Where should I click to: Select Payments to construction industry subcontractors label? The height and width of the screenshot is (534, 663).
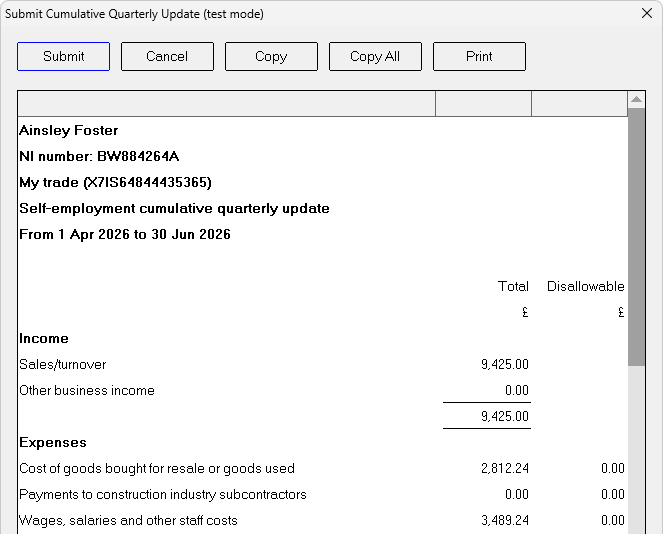[163, 495]
